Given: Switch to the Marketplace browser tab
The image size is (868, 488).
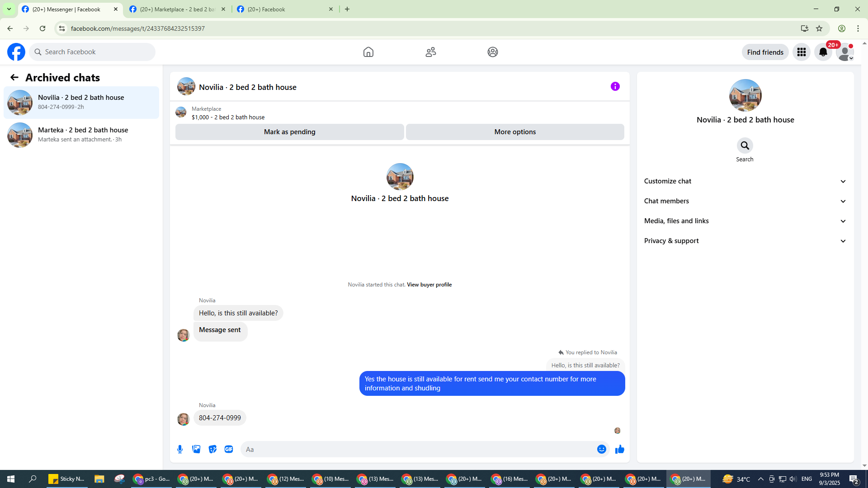Looking at the screenshot, I should [177, 9].
